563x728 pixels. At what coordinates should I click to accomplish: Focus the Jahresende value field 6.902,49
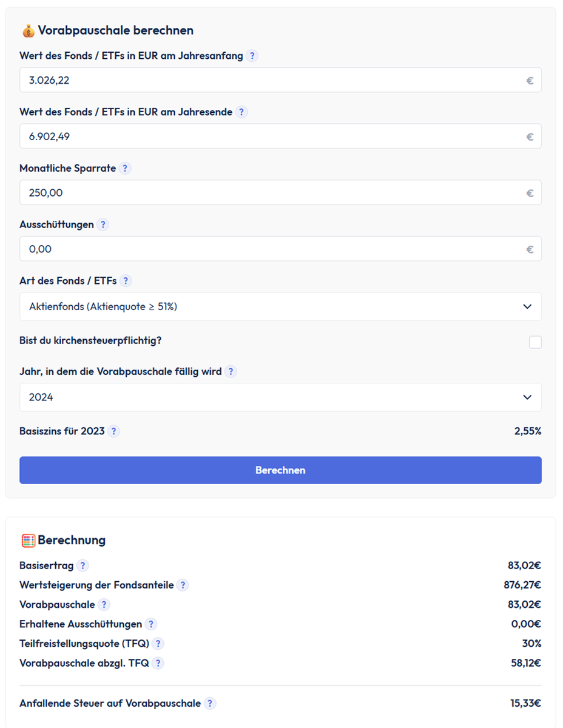[273, 136]
